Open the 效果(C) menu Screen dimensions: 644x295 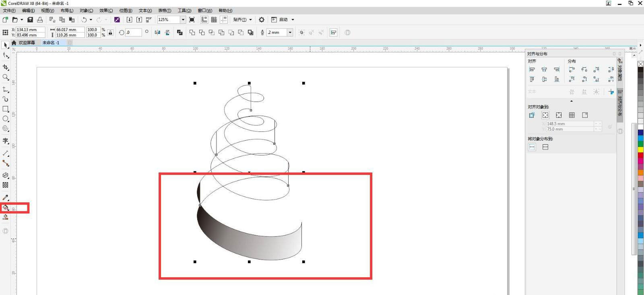(106, 10)
